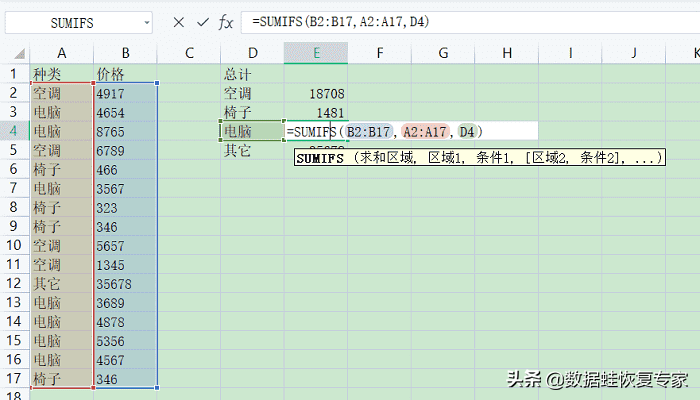Screen dimensions: 700x400
Task: Select column G header
Action: (x=443, y=54)
